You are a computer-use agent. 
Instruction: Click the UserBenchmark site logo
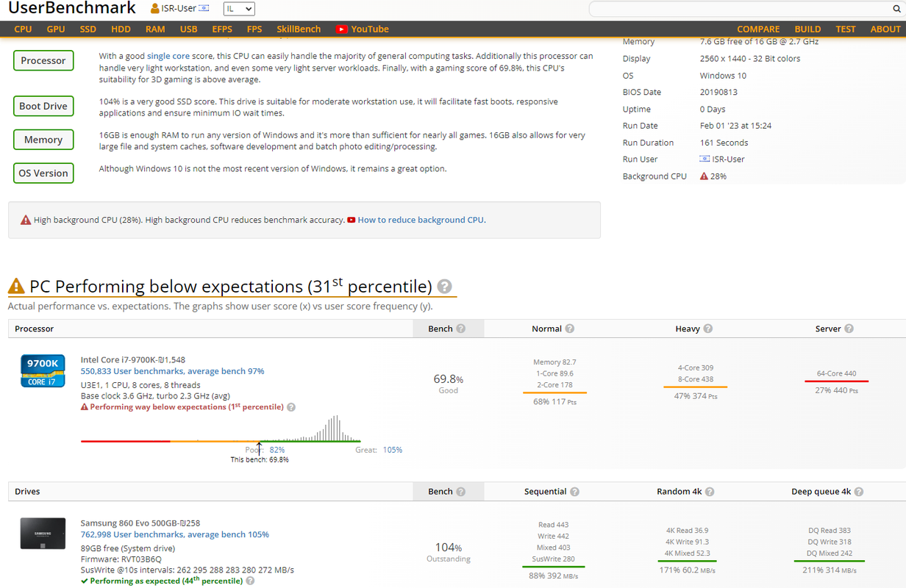pos(72,9)
